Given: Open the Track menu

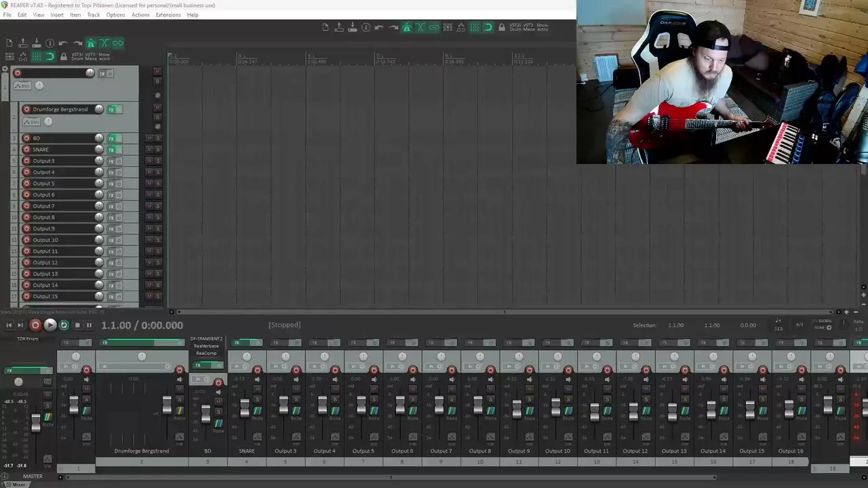Looking at the screenshot, I should coord(94,15).
